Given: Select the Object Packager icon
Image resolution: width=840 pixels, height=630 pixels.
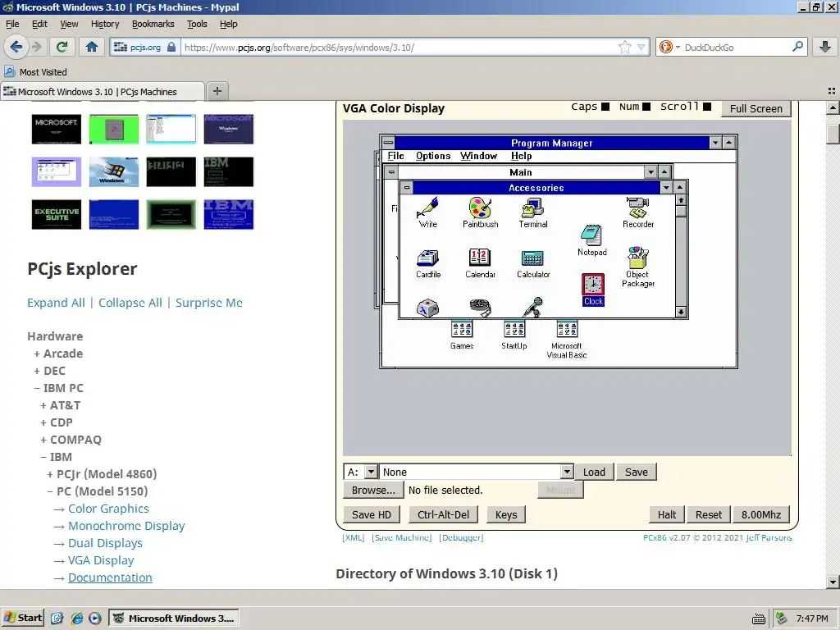Looking at the screenshot, I should (637, 267).
